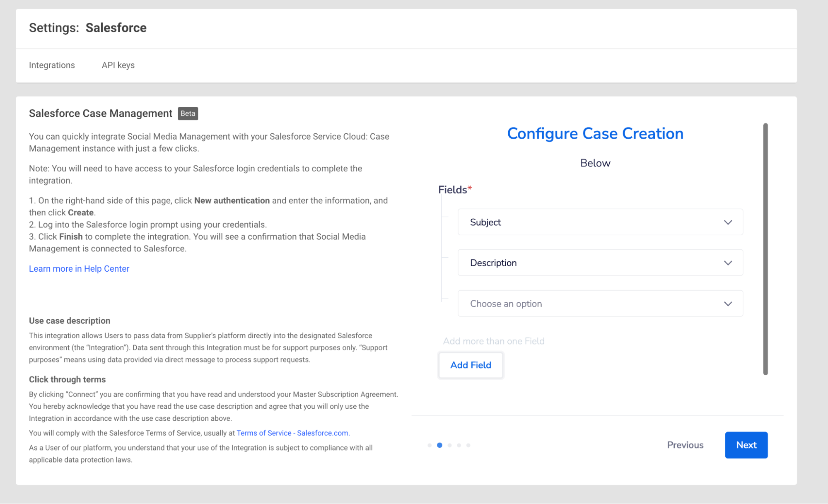Open the Choose an option dropdown
This screenshot has height=504, width=828.
click(600, 304)
